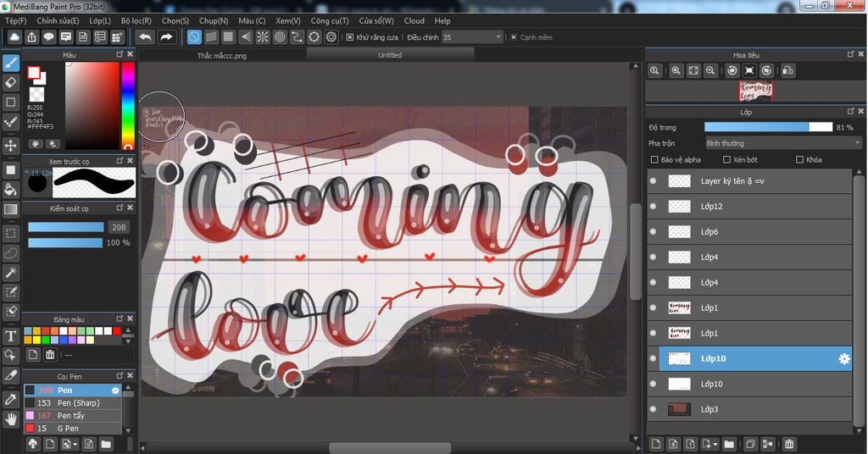The image size is (868, 454).
Task: Select the Text tool
Action: 11,335
